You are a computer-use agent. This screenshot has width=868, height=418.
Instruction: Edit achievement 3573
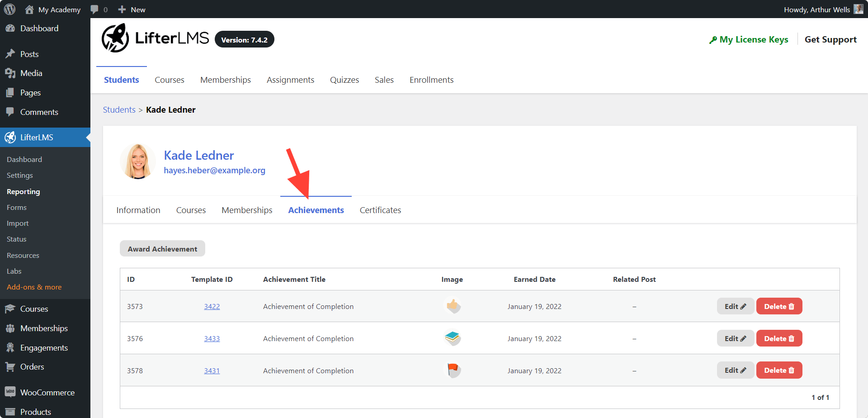point(735,306)
